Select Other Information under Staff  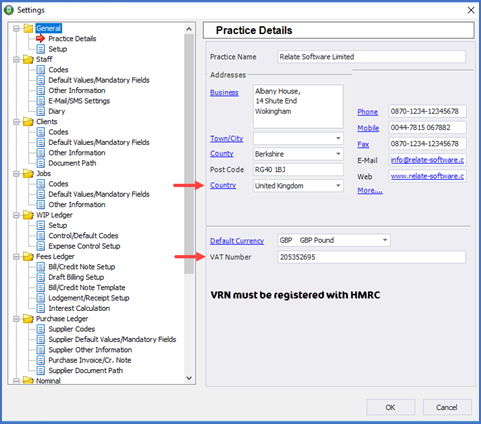click(x=77, y=91)
